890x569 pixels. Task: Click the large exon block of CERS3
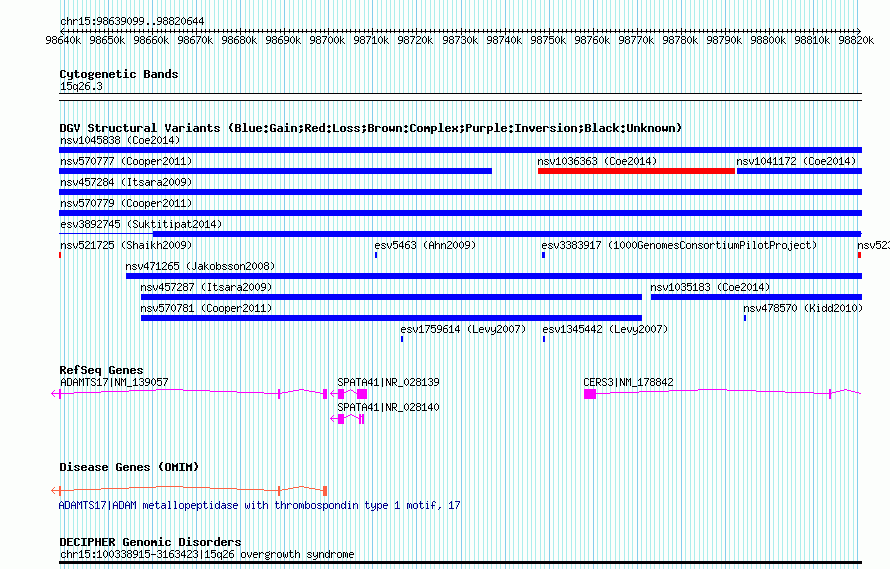pos(590,394)
